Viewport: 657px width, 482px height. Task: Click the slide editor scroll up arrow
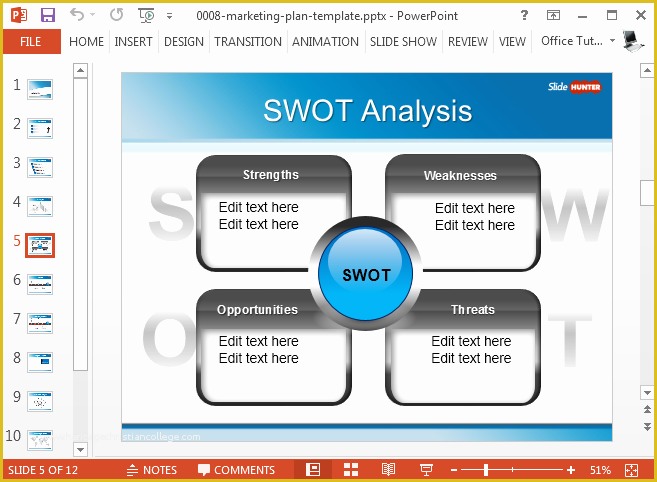pos(647,70)
